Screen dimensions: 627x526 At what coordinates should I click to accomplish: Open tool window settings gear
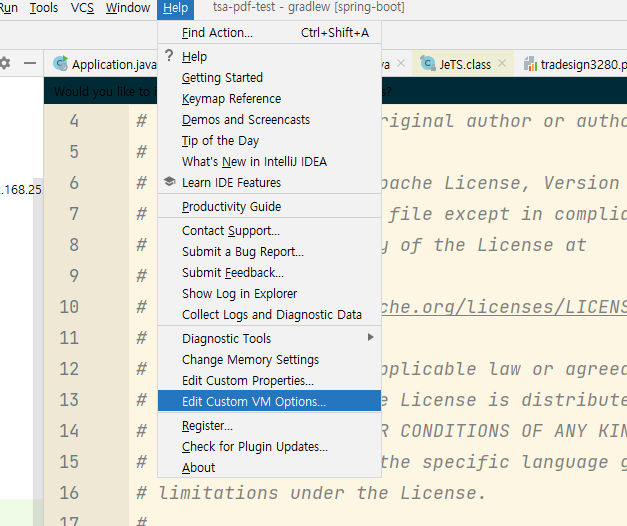(5, 63)
